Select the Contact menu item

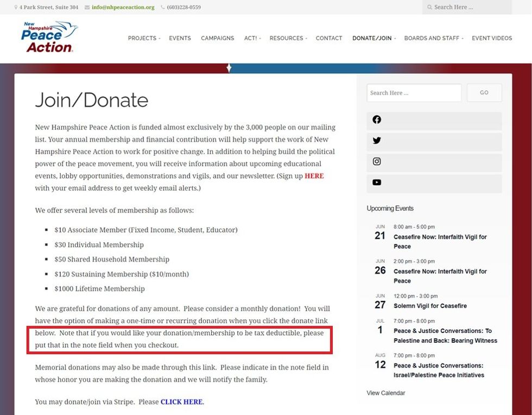pos(329,39)
